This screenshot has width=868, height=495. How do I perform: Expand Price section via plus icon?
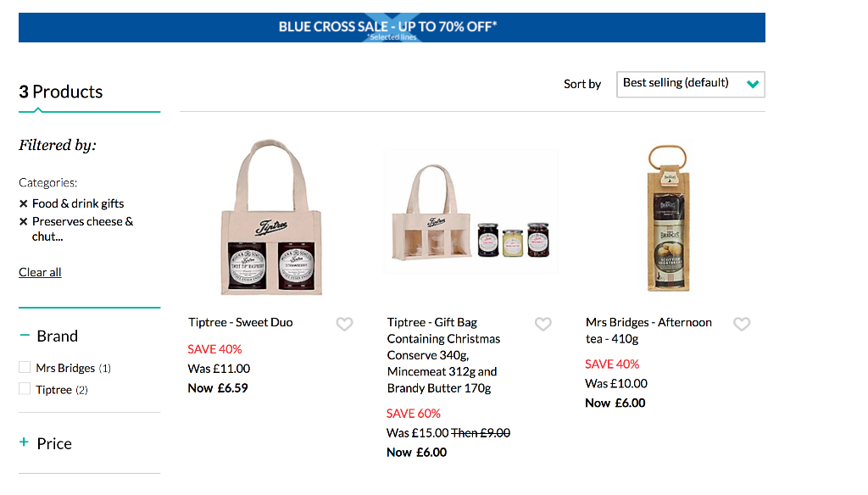(x=24, y=442)
